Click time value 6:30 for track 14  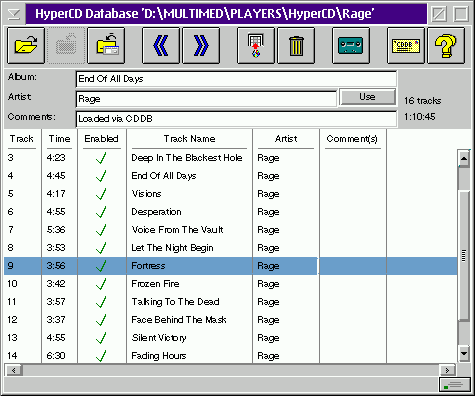click(x=56, y=356)
